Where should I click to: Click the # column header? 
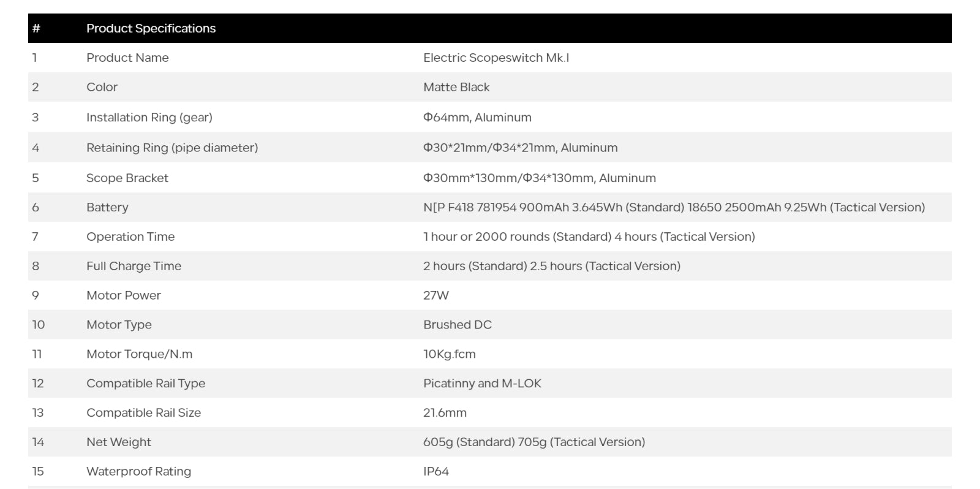pos(36,28)
